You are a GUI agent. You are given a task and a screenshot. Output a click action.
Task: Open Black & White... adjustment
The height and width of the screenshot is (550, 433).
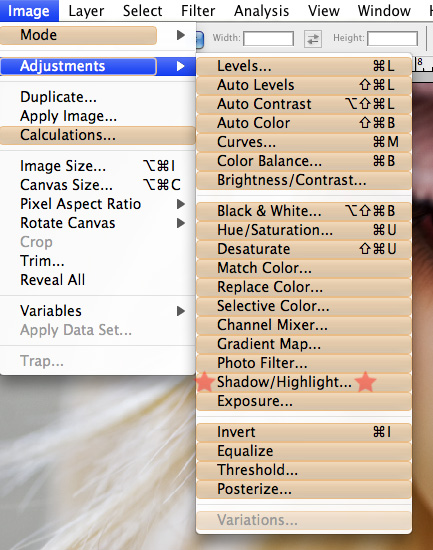coord(304,211)
